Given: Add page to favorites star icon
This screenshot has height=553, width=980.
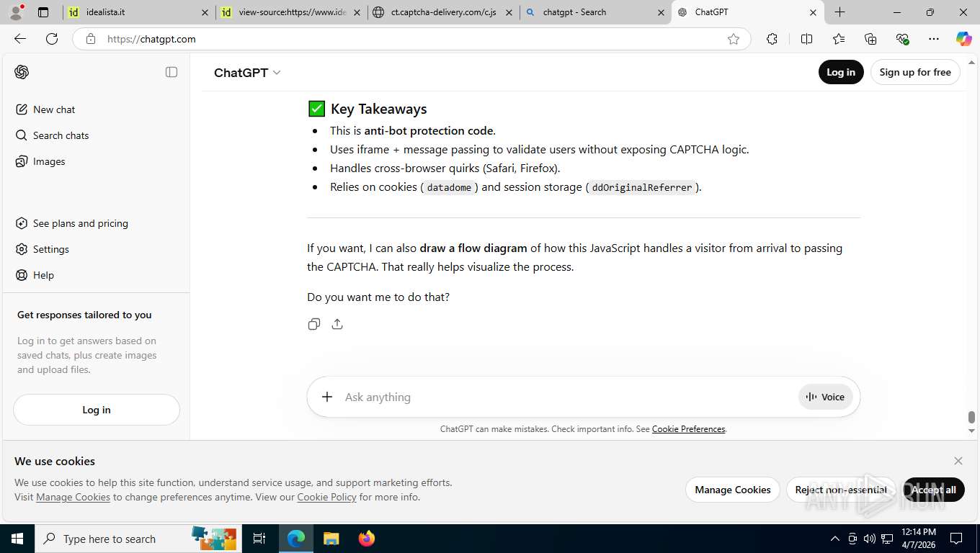Looking at the screenshot, I should 734,39.
